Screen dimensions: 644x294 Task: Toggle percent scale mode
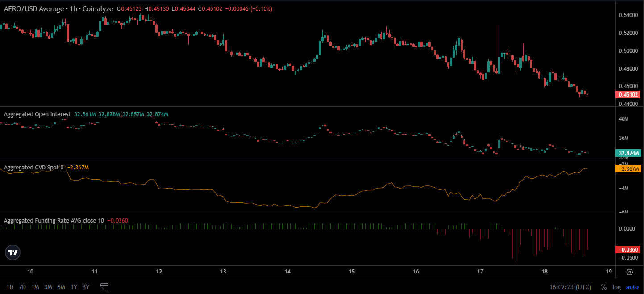click(604, 287)
